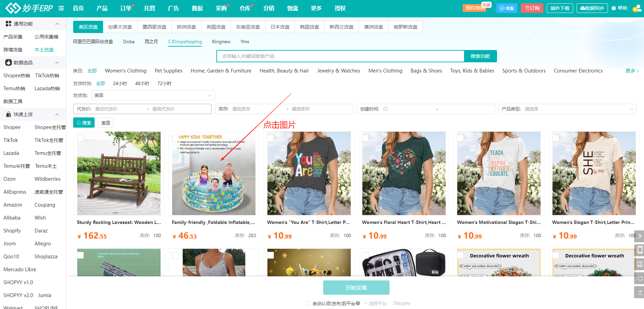Collapse the floating toolbar double-arrow icon
Screen dimensions: 644x309
pos(640,236)
